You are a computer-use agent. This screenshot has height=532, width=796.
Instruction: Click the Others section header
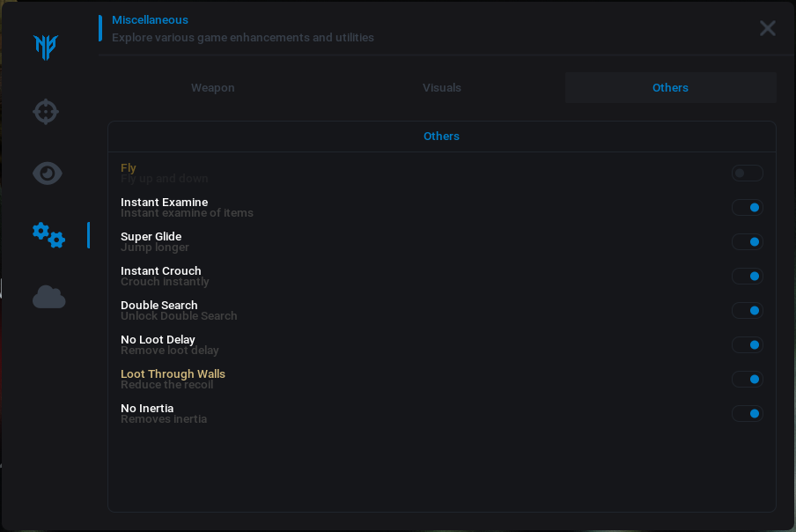pyautogui.click(x=441, y=137)
